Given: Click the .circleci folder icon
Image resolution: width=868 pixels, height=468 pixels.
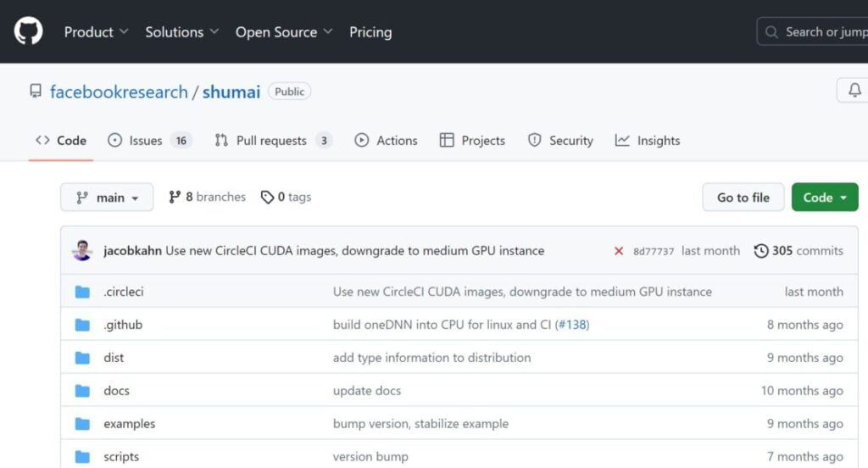Looking at the screenshot, I should [82, 292].
